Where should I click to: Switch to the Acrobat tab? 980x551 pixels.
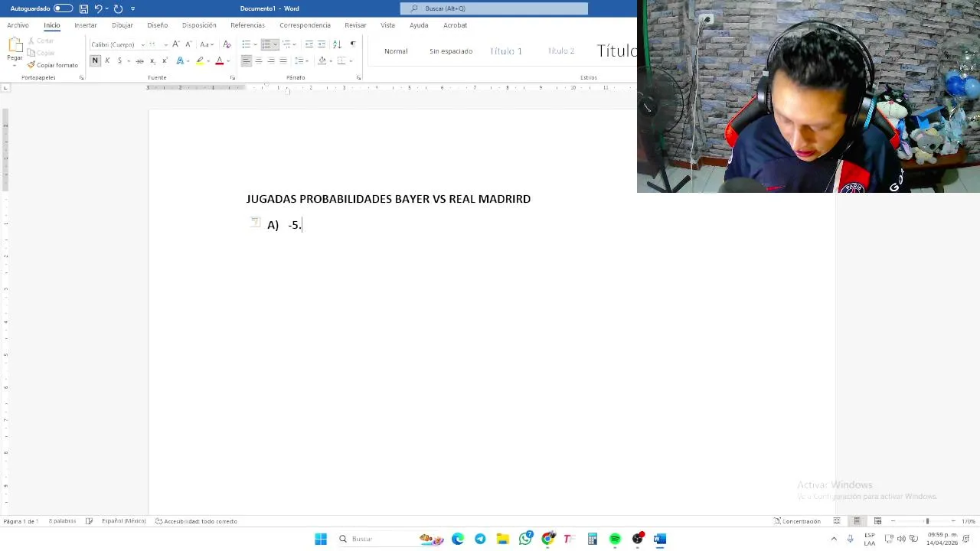click(x=455, y=25)
